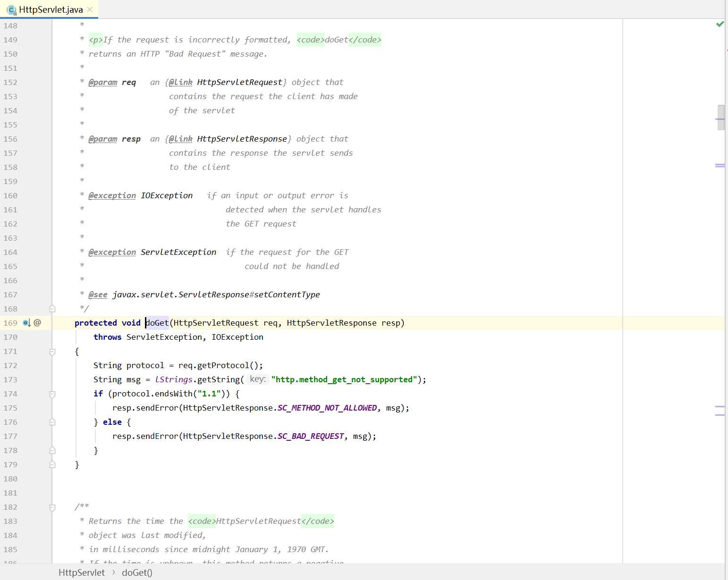Screen dimensions: 728x580
Task: Click the class file icon on the tab
Action: coord(11,9)
